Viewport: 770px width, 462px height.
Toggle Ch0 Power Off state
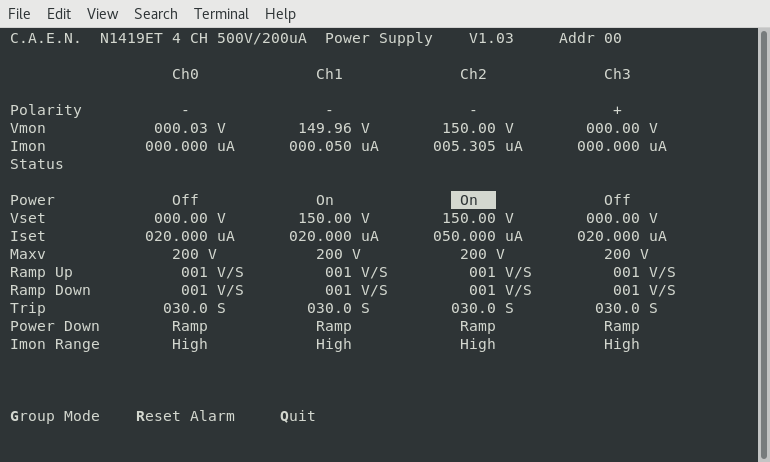pos(185,200)
